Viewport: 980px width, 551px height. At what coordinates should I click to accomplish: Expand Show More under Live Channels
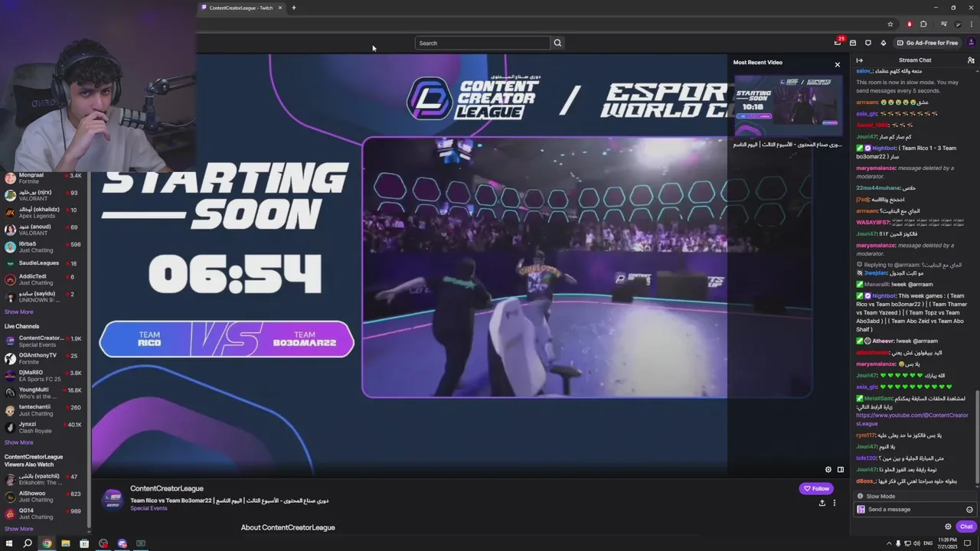(19, 442)
